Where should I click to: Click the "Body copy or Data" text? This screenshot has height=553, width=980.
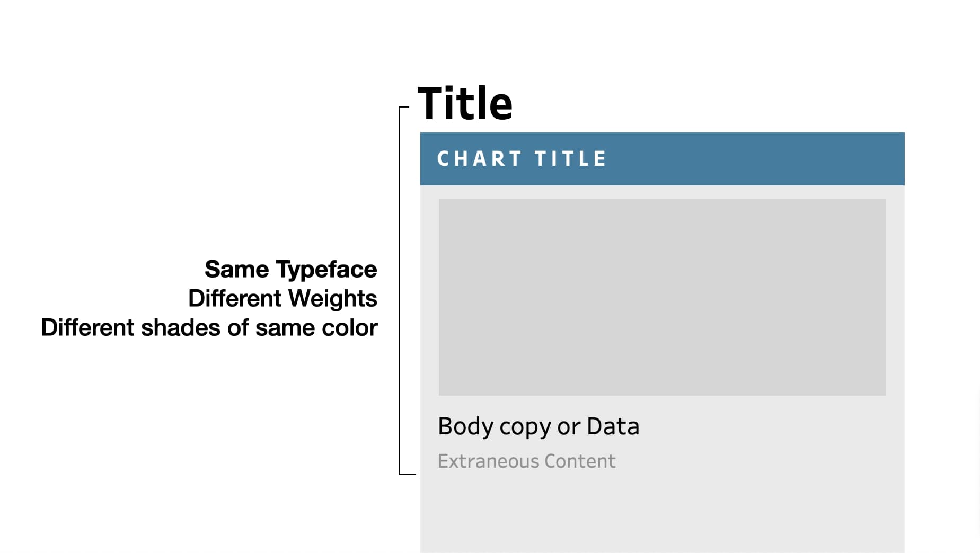(x=538, y=427)
